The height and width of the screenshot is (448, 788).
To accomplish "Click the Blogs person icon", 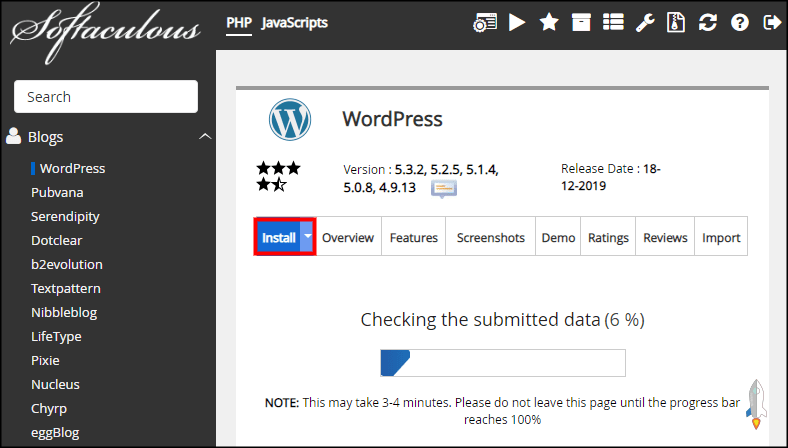I will 14,136.
